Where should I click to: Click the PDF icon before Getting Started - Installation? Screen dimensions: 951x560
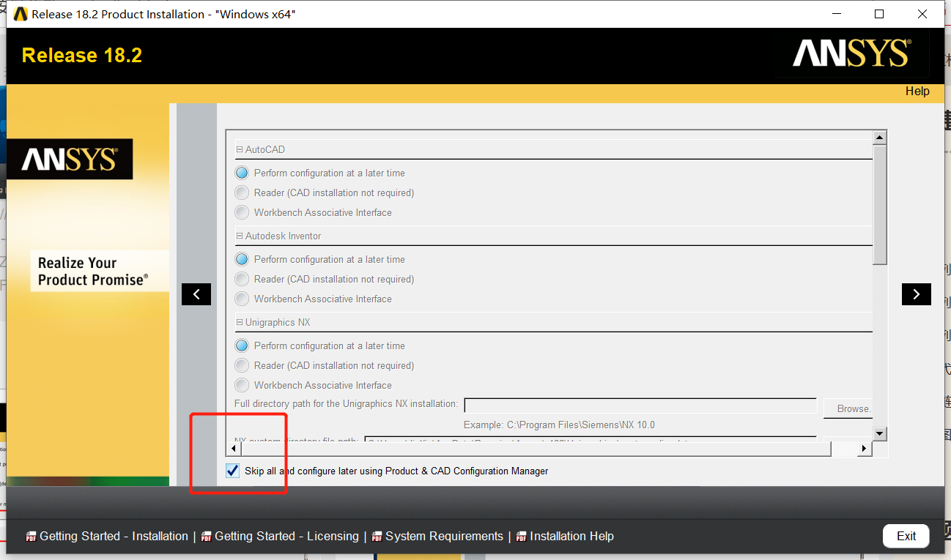click(31, 537)
